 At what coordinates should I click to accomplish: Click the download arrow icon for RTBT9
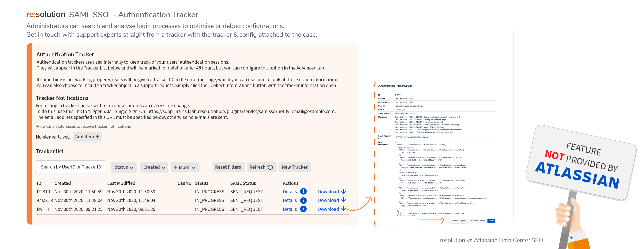click(x=344, y=191)
